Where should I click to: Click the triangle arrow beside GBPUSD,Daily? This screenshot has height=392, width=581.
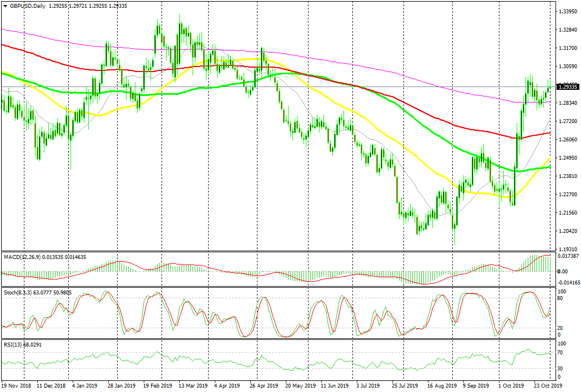[x=4, y=4]
